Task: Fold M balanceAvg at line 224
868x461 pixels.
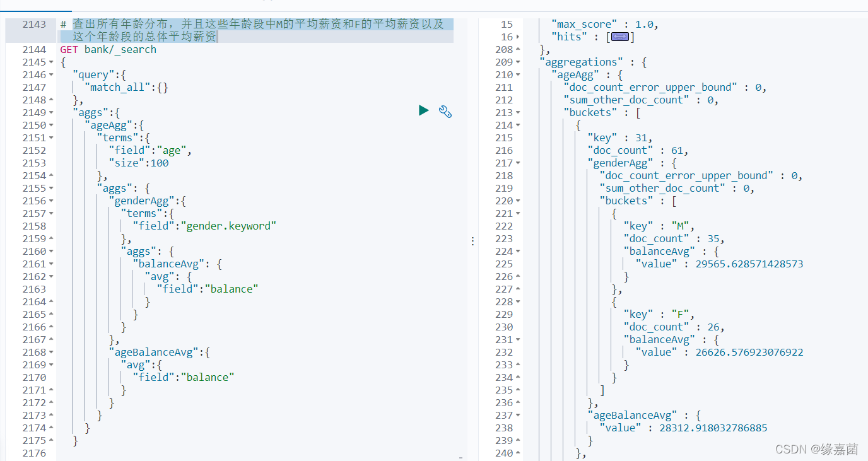Action: tap(518, 252)
